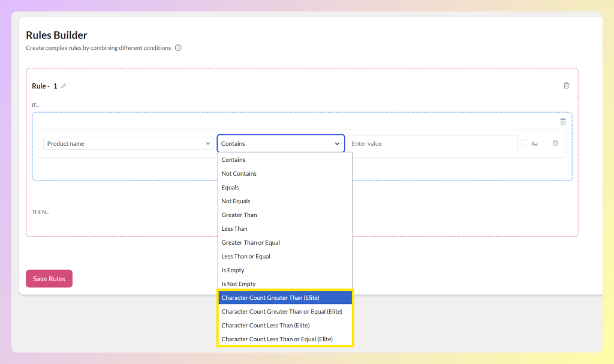Click the Save Rules button
614x364 pixels.
49,279
